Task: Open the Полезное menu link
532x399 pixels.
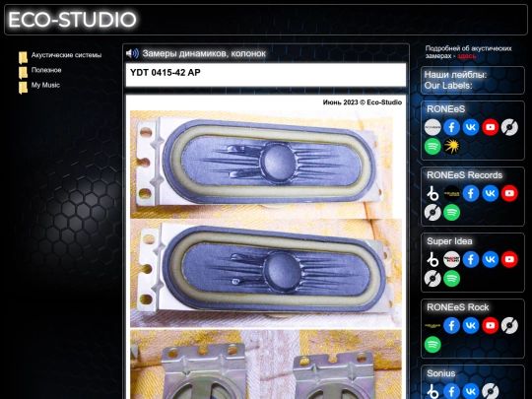Action: pyautogui.click(x=46, y=70)
